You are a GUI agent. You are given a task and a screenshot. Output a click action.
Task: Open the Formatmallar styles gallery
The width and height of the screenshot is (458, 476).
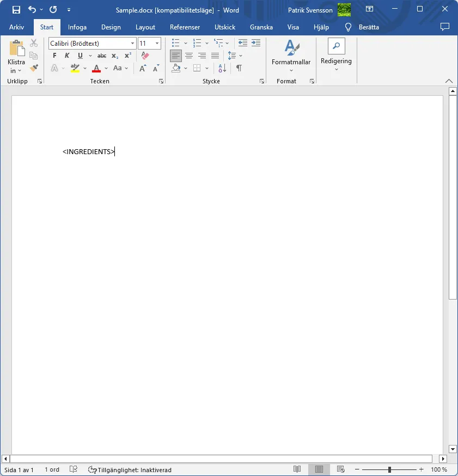click(x=291, y=56)
